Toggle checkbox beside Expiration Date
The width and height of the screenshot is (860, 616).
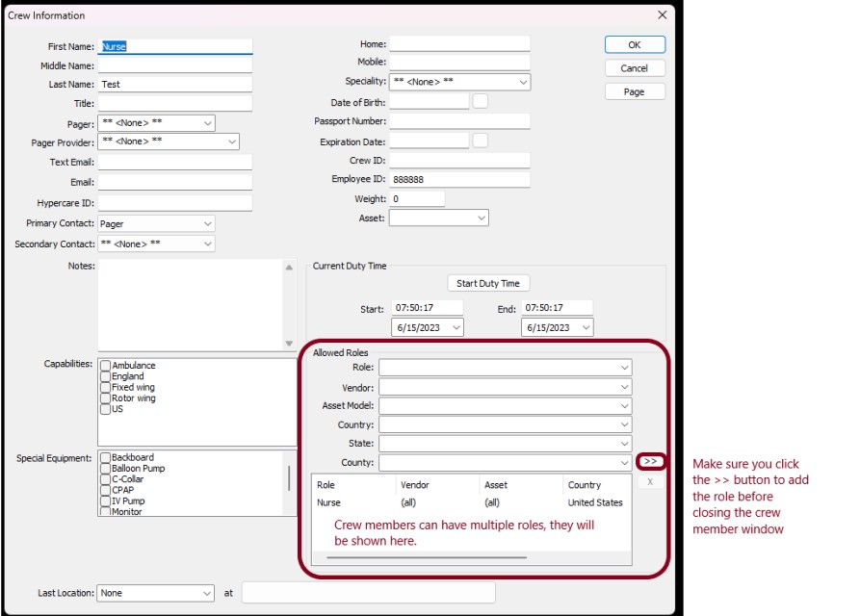481,141
